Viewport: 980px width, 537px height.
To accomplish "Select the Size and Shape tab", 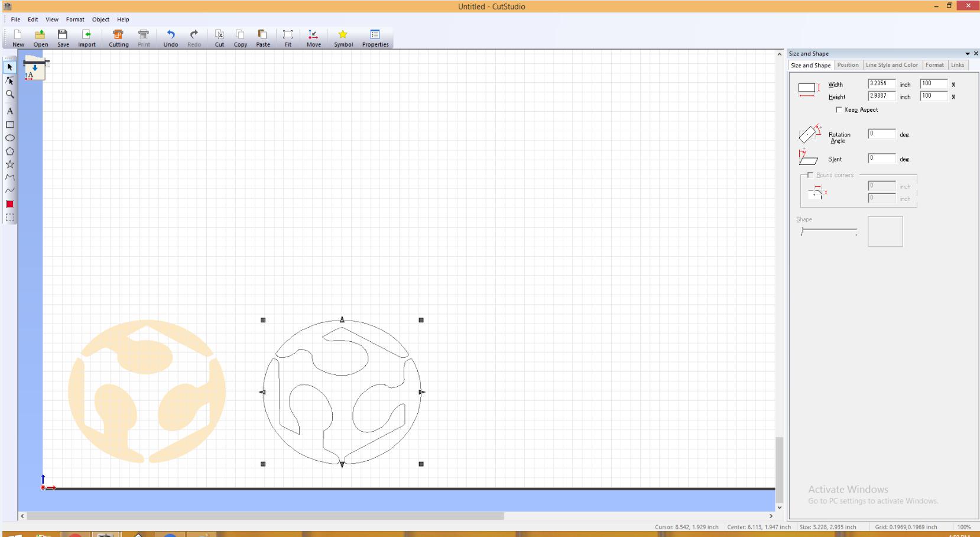I will [811, 65].
